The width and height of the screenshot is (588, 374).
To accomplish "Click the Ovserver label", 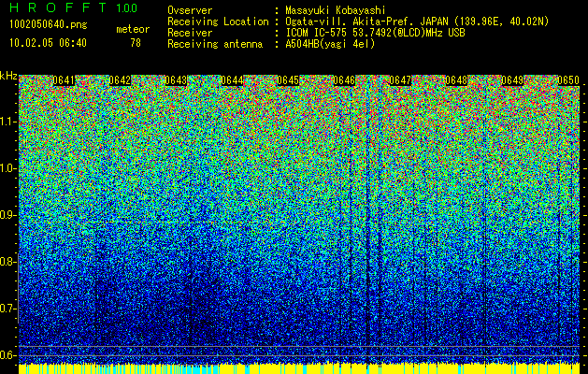I will (x=190, y=10).
